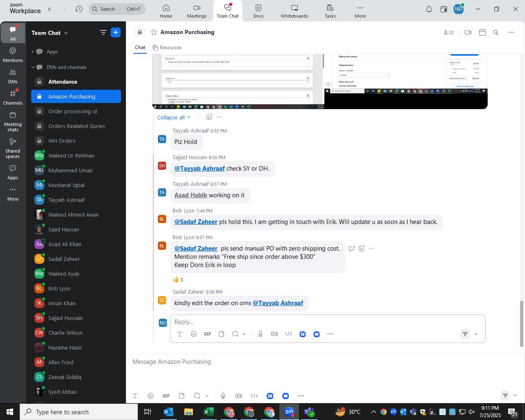Image resolution: width=525 pixels, height=420 pixels.
Task: View the 22 members list
Action: (x=449, y=32)
